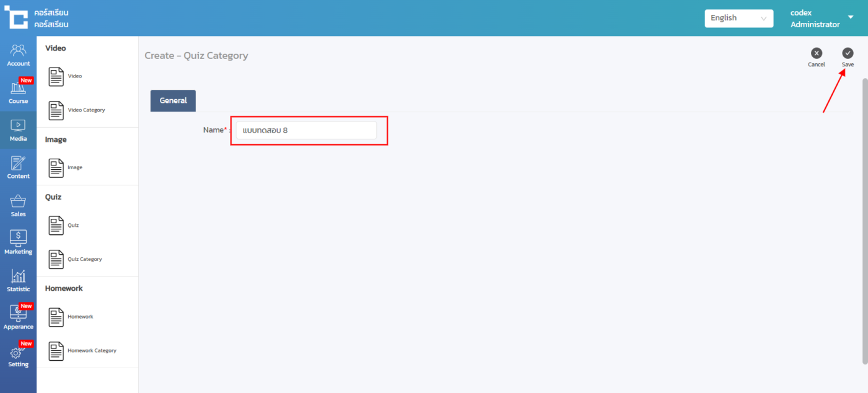Expand the English language dropdown
This screenshot has width=868, height=393.
(x=738, y=19)
